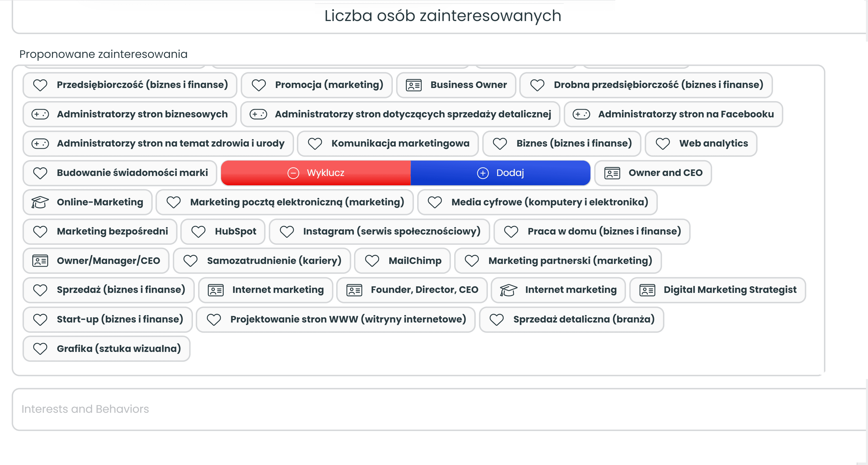The width and height of the screenshot is (868, 465).
Task: Click heart icon beside Drobna przedsiębiorczość
Action: 537,85
